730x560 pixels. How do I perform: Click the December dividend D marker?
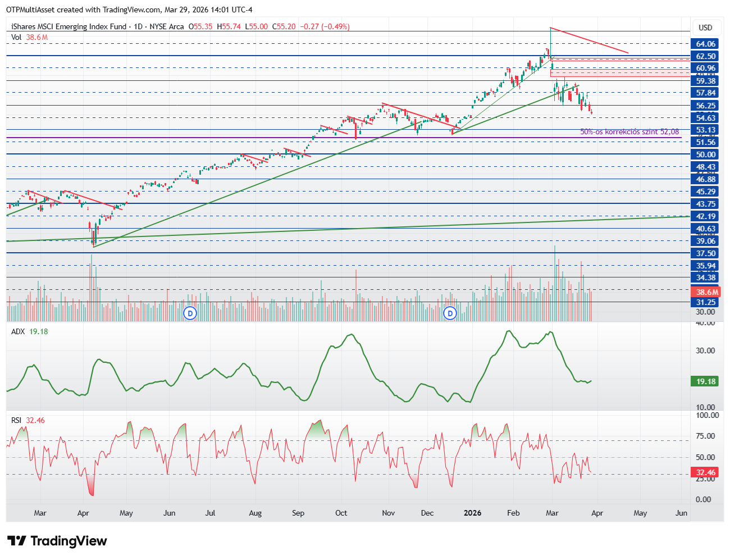pos(450,313)
